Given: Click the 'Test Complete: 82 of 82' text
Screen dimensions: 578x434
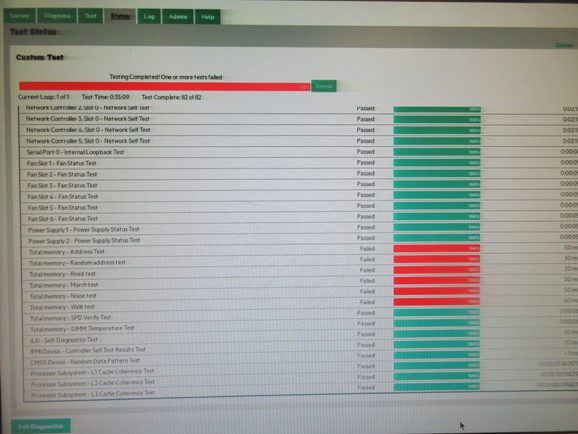Looking at the screenshot, I should (171, 97).
